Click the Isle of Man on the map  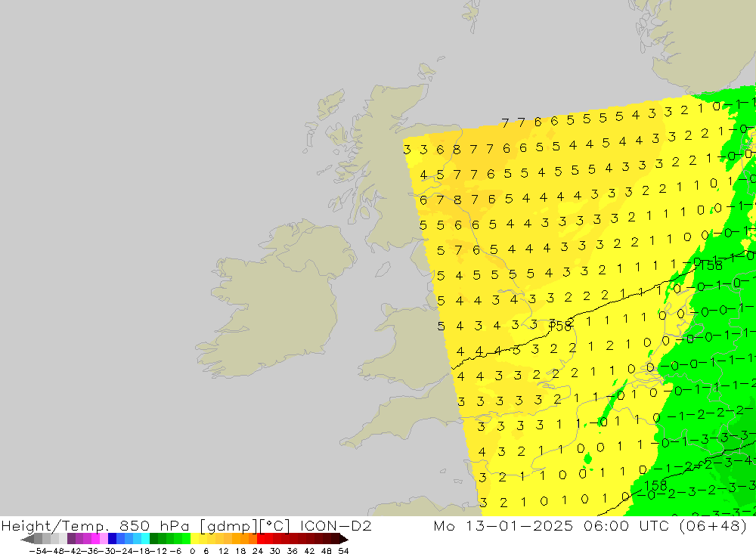point(383,270)
